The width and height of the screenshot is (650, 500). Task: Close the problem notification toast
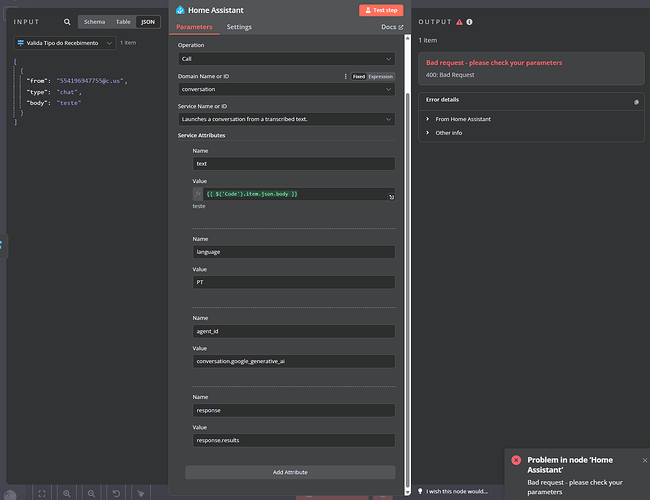pos(645,460)
